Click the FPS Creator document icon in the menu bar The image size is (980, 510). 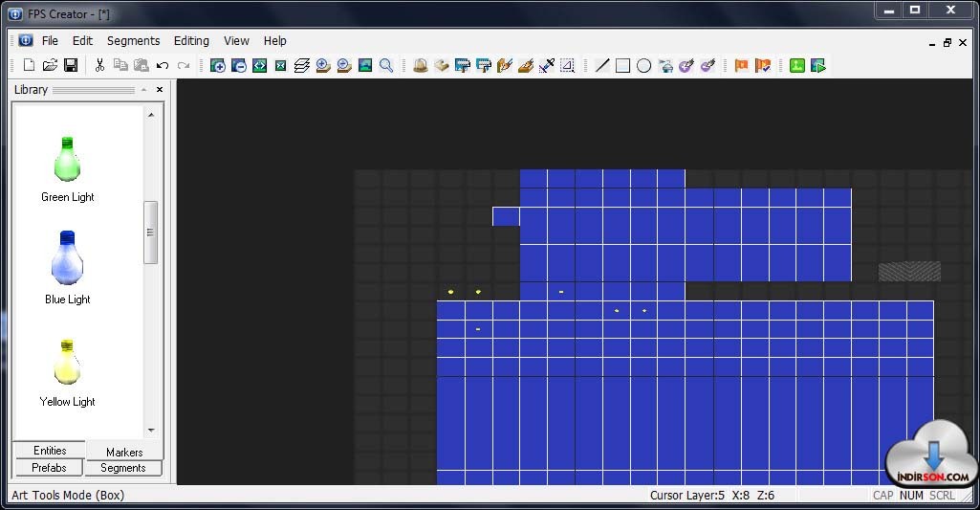click(26, 40)
